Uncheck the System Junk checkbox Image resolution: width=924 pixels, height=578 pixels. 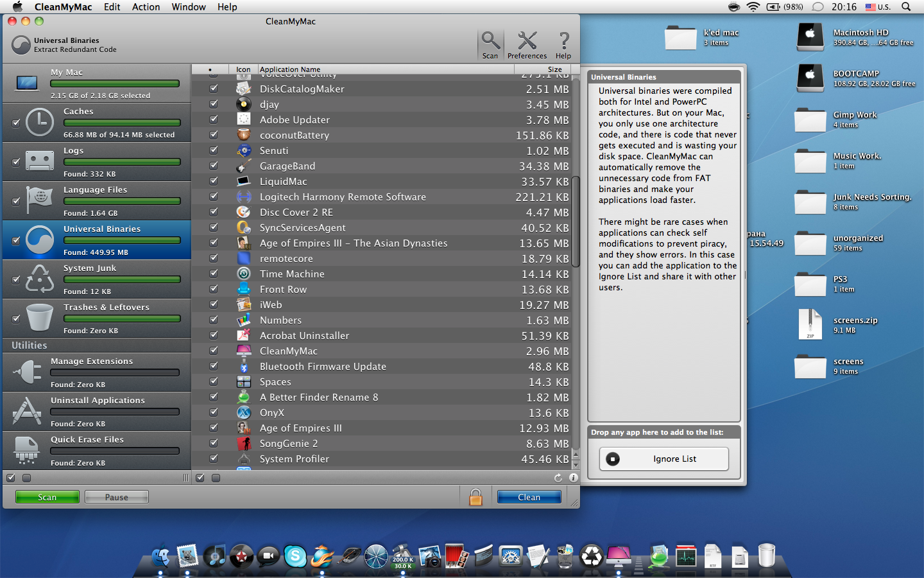click(16, 279)
